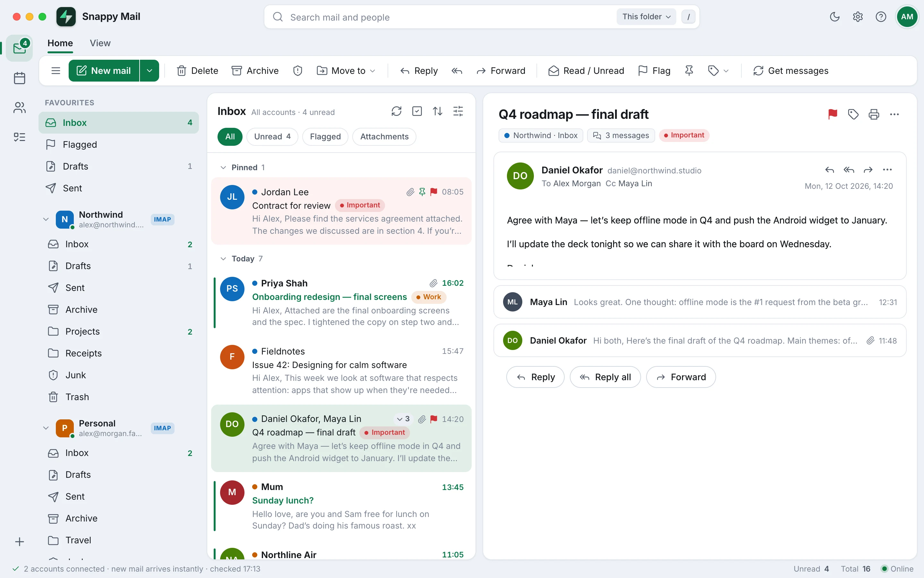The height and width of the screenshot is (578, 924).
Task: Open more options for the conversation header
Action: pos(894,114)
